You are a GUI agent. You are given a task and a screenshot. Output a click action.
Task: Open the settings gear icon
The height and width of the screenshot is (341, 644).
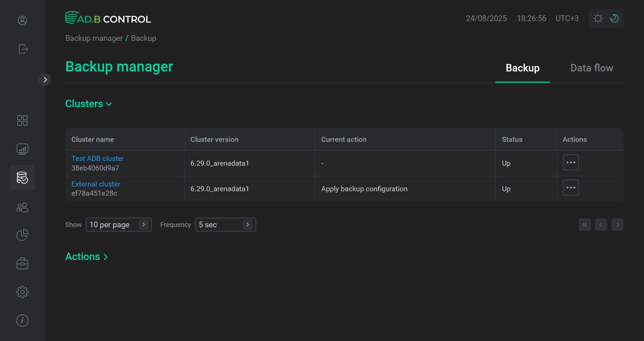22,292
